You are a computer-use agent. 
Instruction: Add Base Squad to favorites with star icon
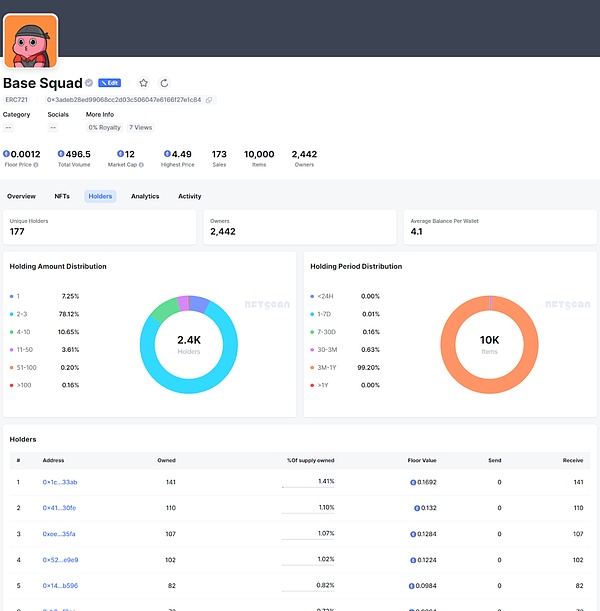click(x=143, y=83)
